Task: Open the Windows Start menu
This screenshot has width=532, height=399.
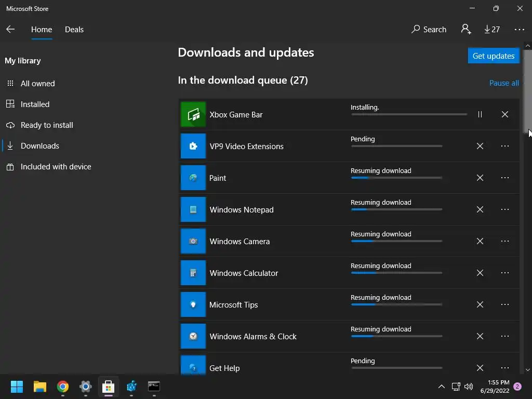Action: point(17,387)
